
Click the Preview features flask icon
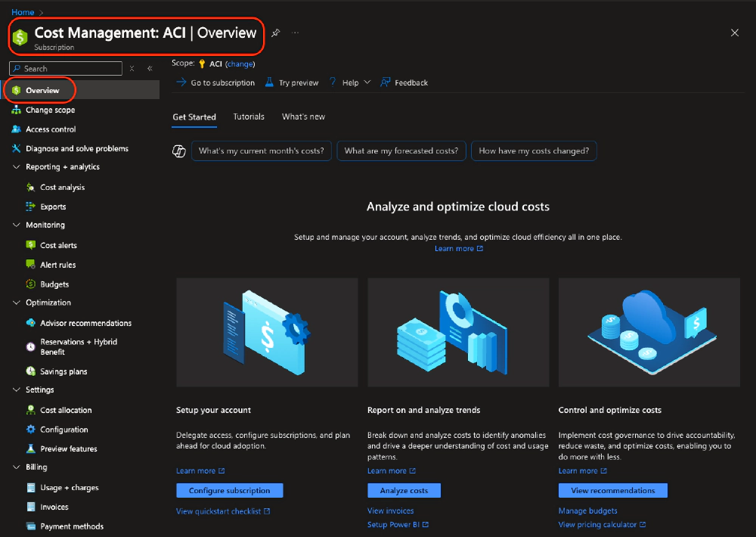31,449
